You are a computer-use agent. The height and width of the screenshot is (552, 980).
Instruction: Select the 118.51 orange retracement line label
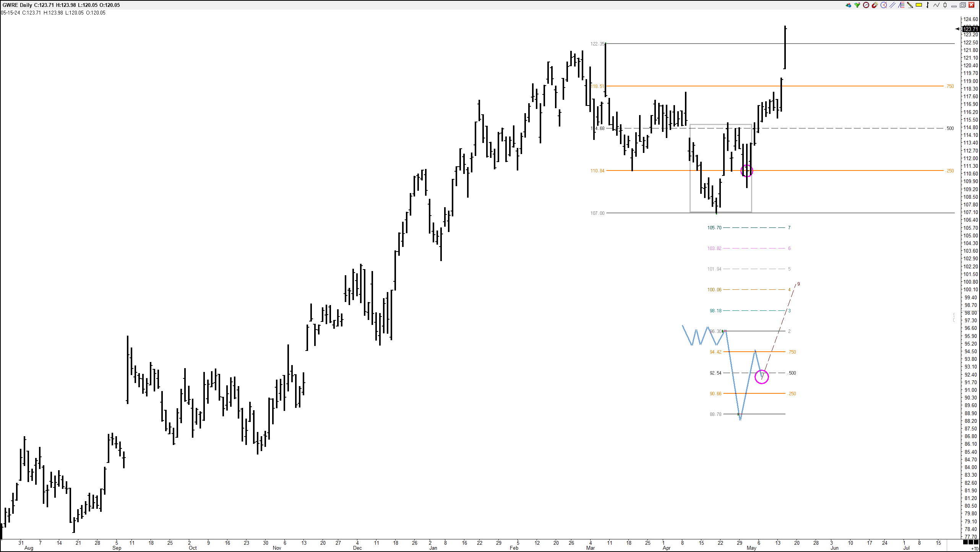click(x=597, y=86)
